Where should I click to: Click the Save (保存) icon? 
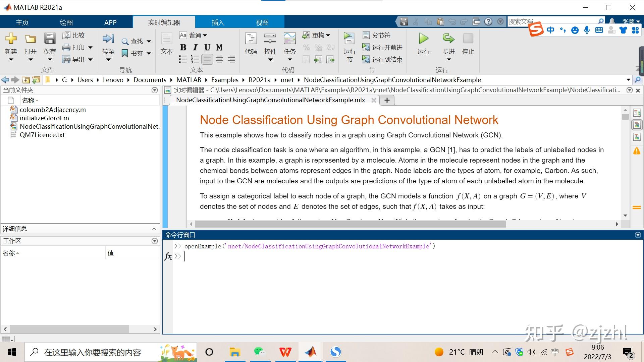(x=50, y=39)
